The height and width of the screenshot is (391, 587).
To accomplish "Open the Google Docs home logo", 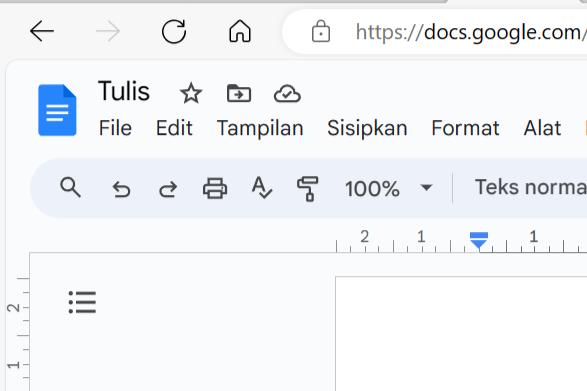I will 57,110.
